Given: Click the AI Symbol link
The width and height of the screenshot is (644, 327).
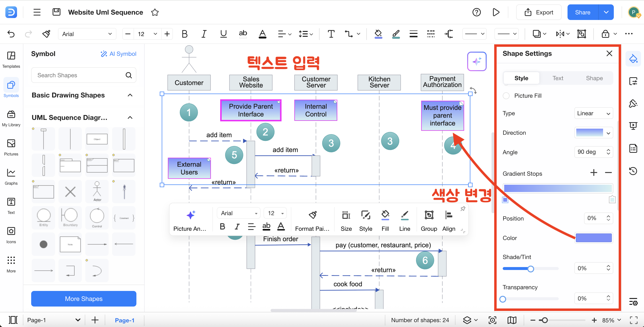Looking at the screenshot, I should pos(118,54).
